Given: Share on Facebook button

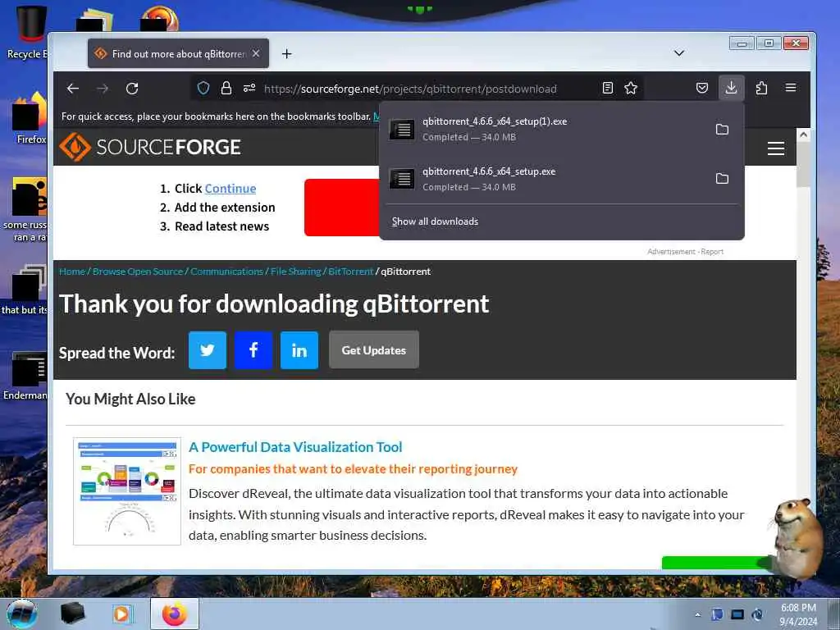Looking at the screenshot, I should coord(253,350).
